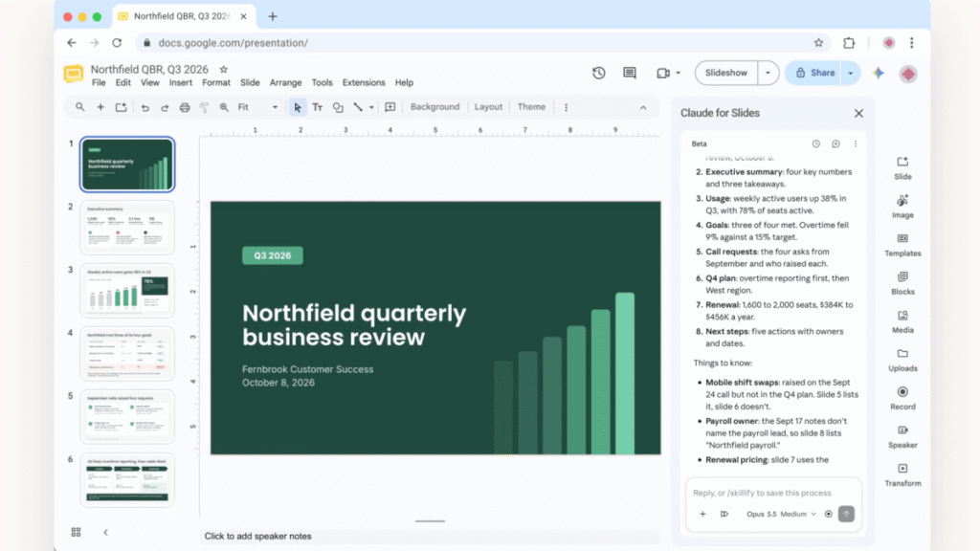This screenshot has width=980, height=551.
Task: Start a video call from camera icon
Action: coord(663,73)
